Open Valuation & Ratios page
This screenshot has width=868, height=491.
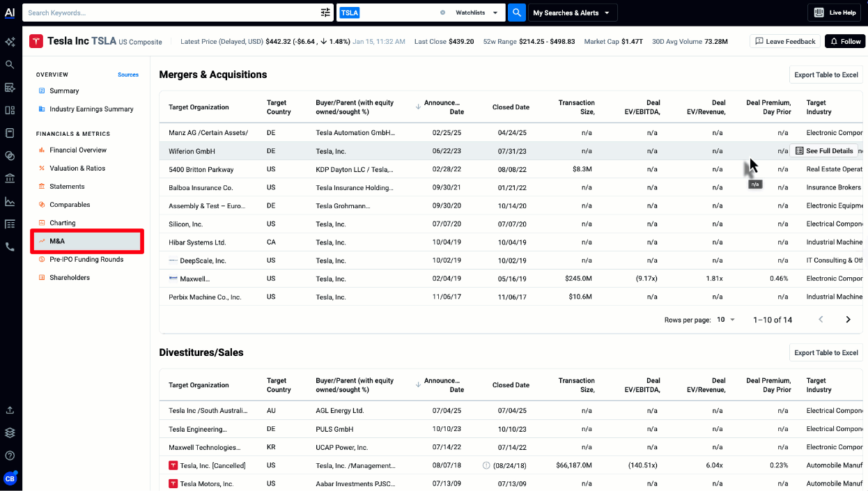(77, 168)
